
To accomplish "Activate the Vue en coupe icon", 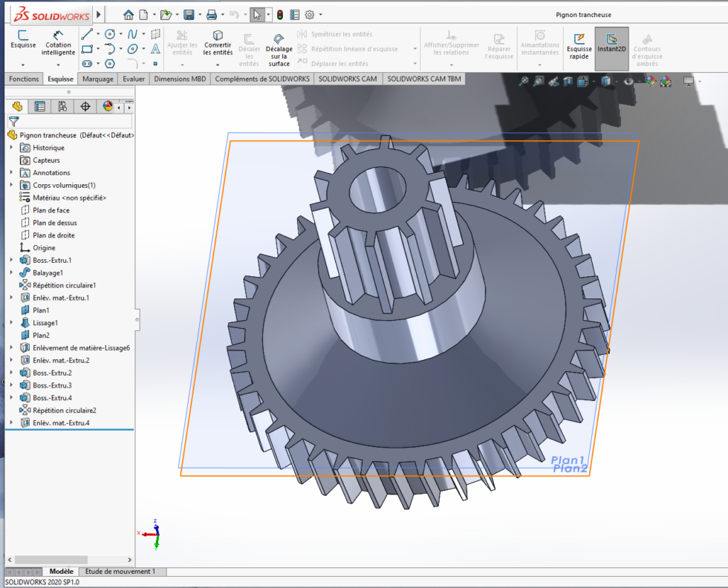I will (x=568, y=80).
